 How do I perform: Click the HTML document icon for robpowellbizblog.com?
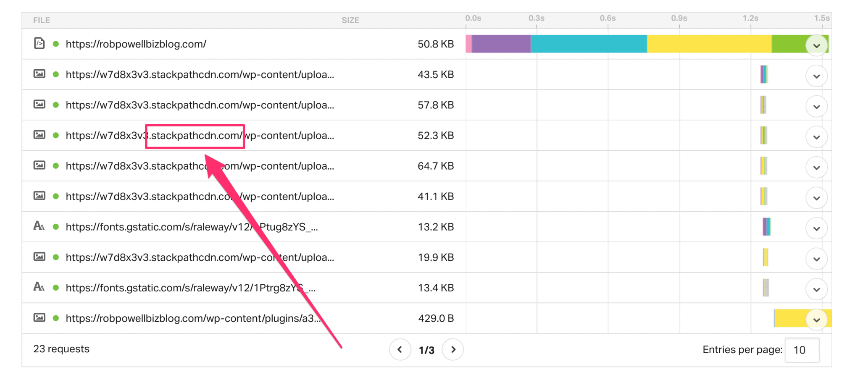pos(39,43)
